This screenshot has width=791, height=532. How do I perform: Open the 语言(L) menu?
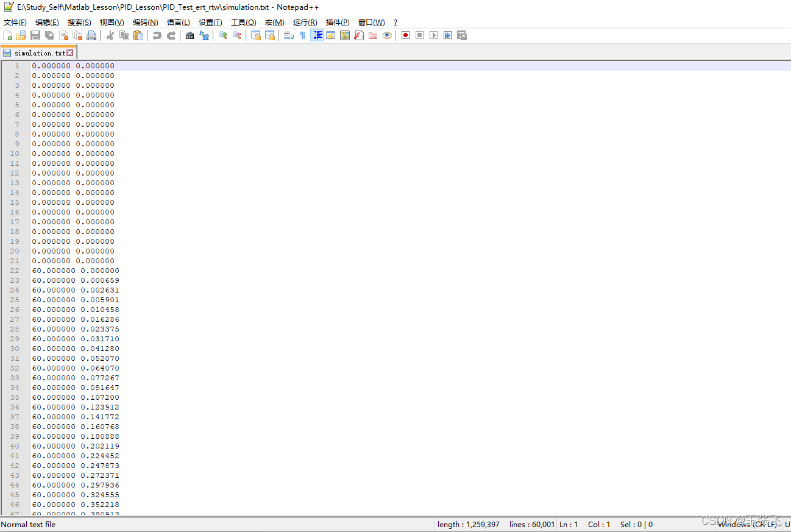[x=178, y=23]
